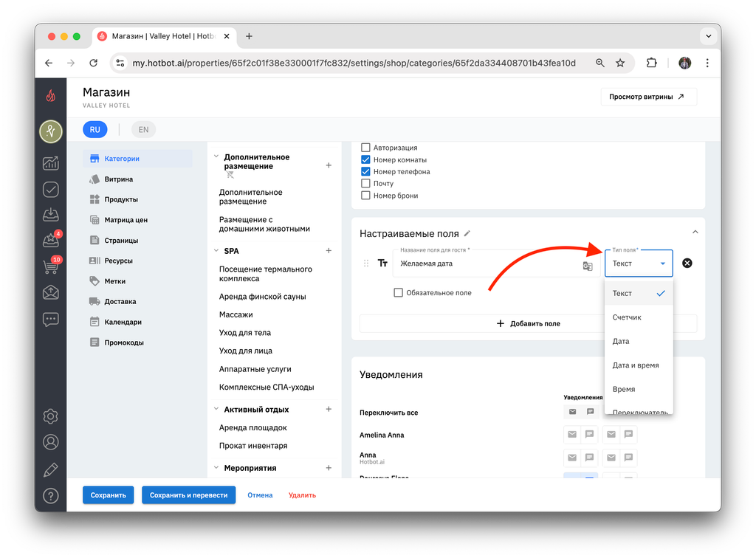The image size is (756, 558).
Task: Click the email icon for Переключить все
Action: (x=572, y=412)
